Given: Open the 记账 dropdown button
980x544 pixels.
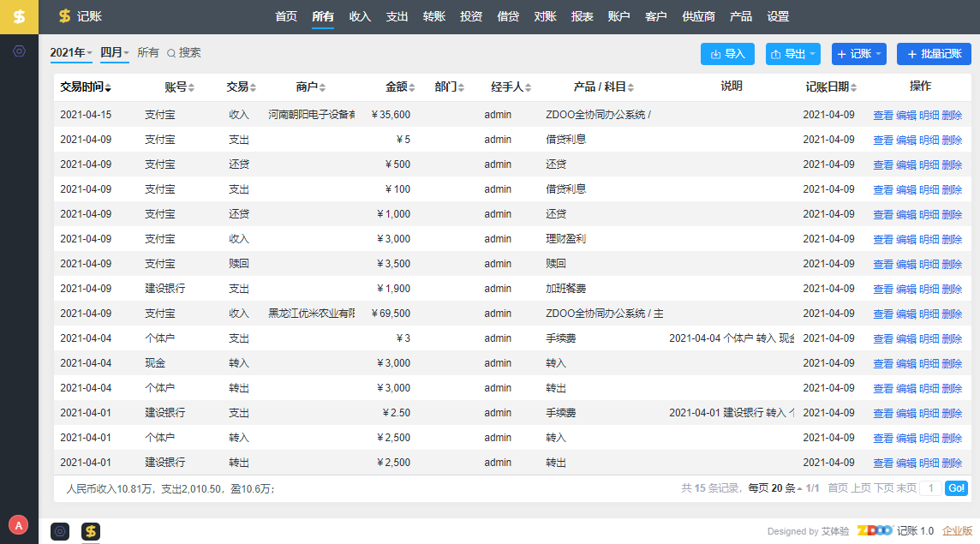Looking at the screenshot, I should 858,54.
